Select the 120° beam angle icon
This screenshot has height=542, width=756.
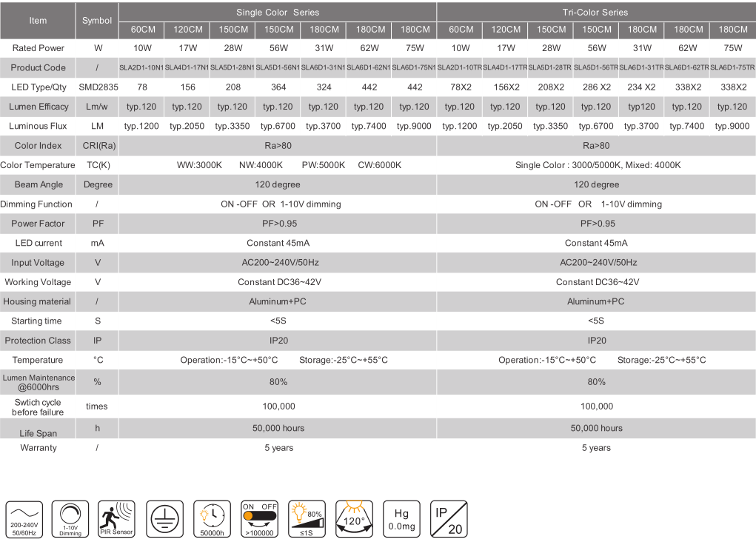pos(354,519)
